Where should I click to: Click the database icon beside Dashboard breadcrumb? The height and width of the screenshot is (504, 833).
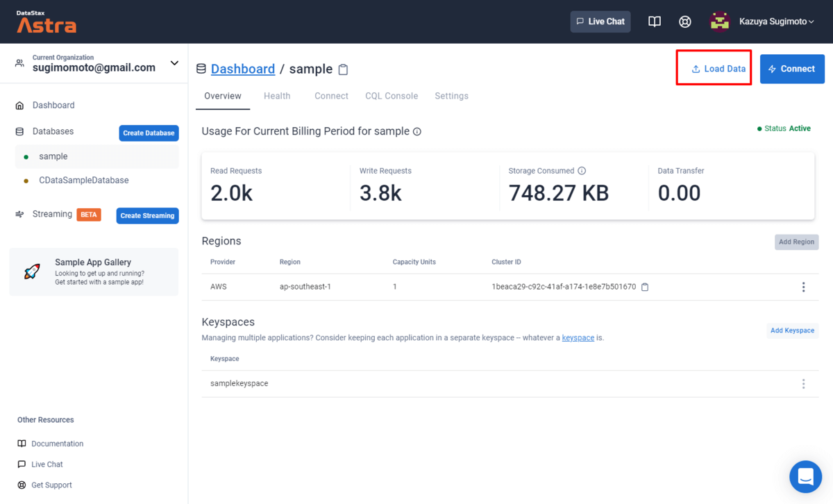201,69
